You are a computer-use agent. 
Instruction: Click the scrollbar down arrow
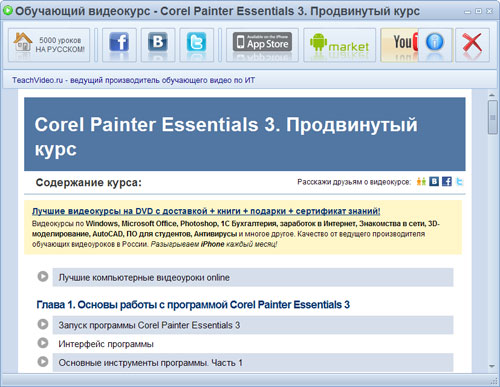coord(492,366)
